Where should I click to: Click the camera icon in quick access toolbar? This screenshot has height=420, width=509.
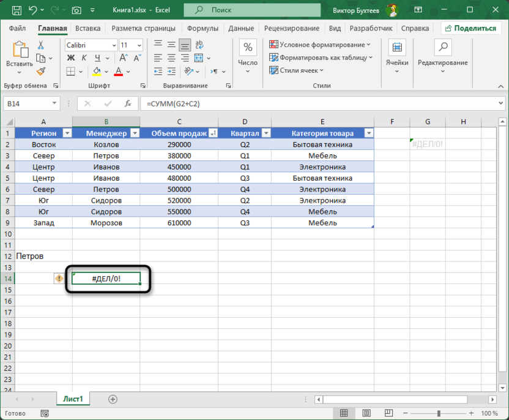coord(76,10)
